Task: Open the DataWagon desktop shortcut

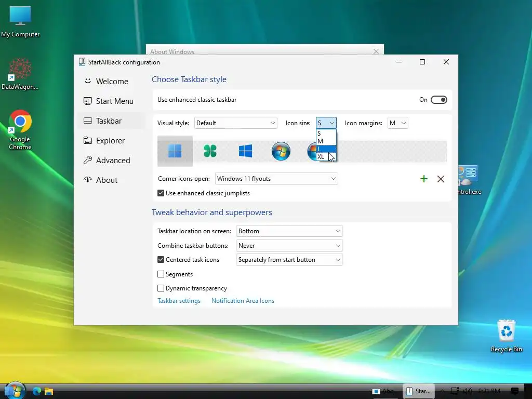Action: tap(20, 74)
